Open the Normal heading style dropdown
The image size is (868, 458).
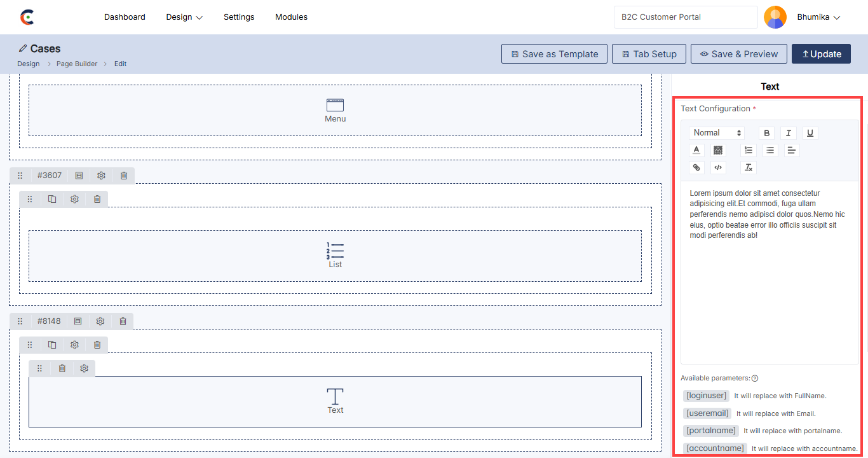[717, 133]
